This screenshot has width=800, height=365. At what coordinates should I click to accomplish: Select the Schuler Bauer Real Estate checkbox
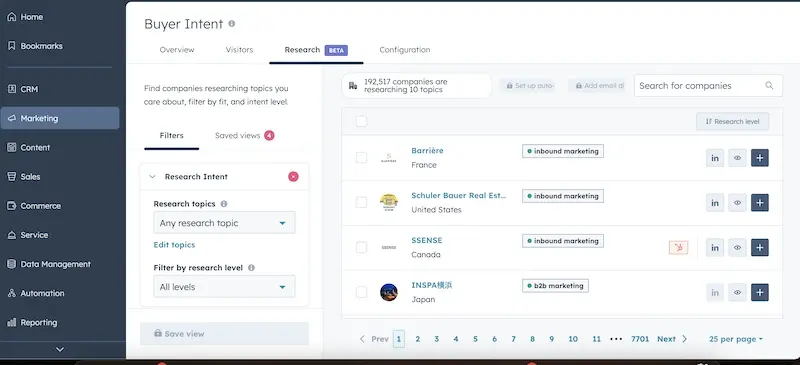tap(361, 203)
